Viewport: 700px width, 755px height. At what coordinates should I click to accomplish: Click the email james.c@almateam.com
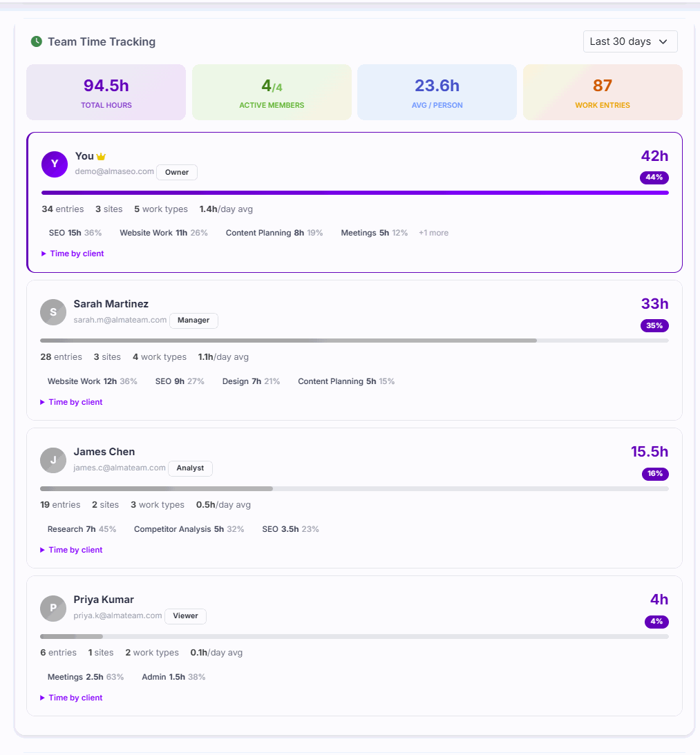120,468
